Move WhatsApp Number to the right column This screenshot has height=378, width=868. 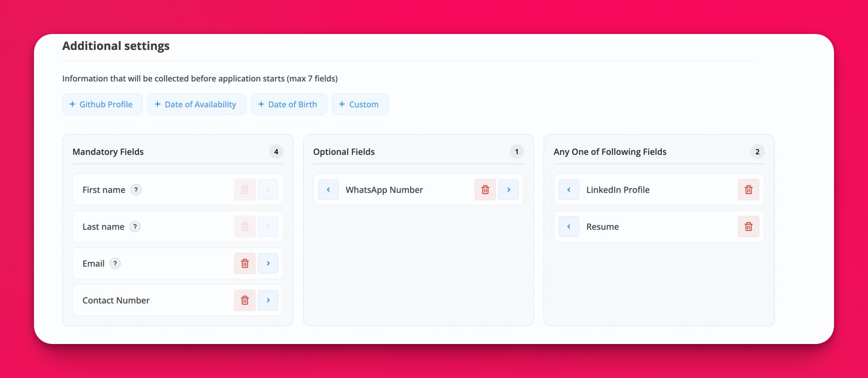(x=508, y=190)
